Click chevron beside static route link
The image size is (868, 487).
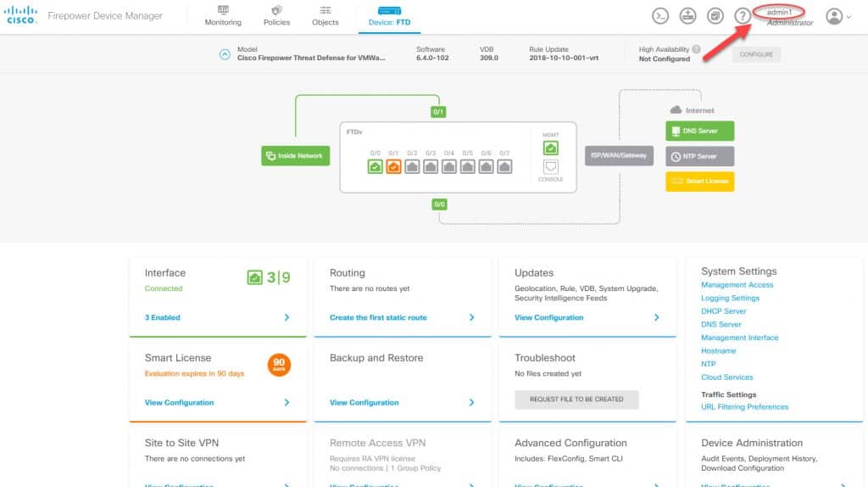471,317
